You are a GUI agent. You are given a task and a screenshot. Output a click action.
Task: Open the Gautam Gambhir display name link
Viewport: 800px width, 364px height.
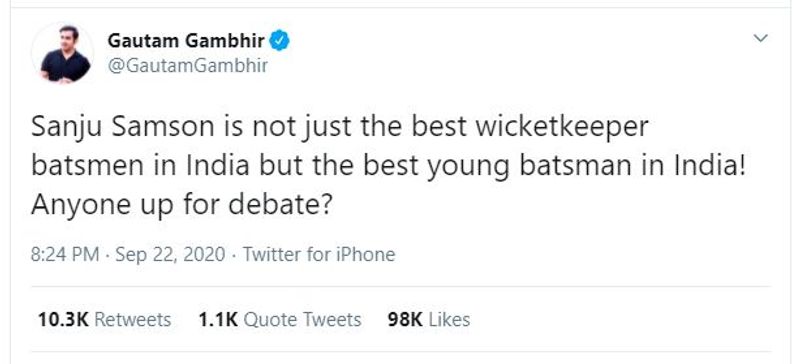point(186,40)
